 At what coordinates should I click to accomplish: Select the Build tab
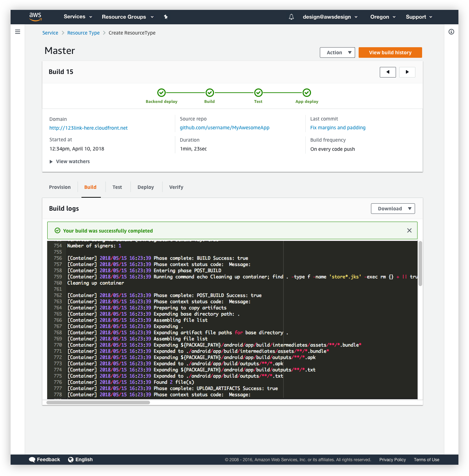(x=90, y=187)
